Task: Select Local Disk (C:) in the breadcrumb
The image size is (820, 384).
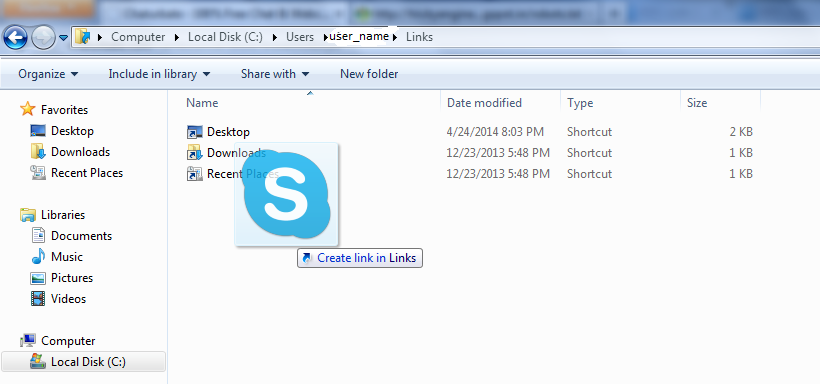Action: pos(225,37)
